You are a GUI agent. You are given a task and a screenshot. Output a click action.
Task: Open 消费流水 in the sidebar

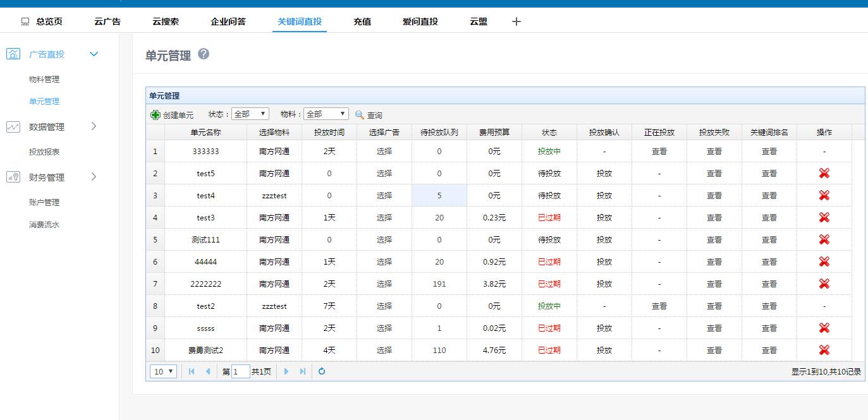pyautogui.click(x=44, y=225)
